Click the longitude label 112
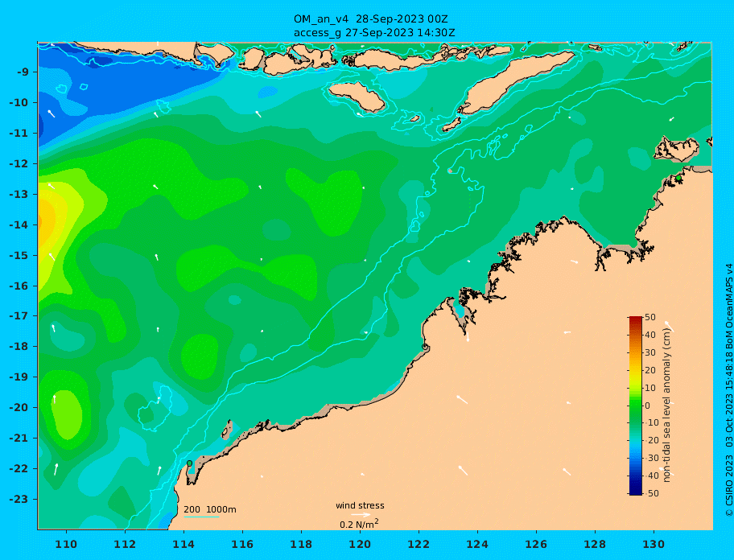This screenshot has width=734, height=560. coord(125,544)
